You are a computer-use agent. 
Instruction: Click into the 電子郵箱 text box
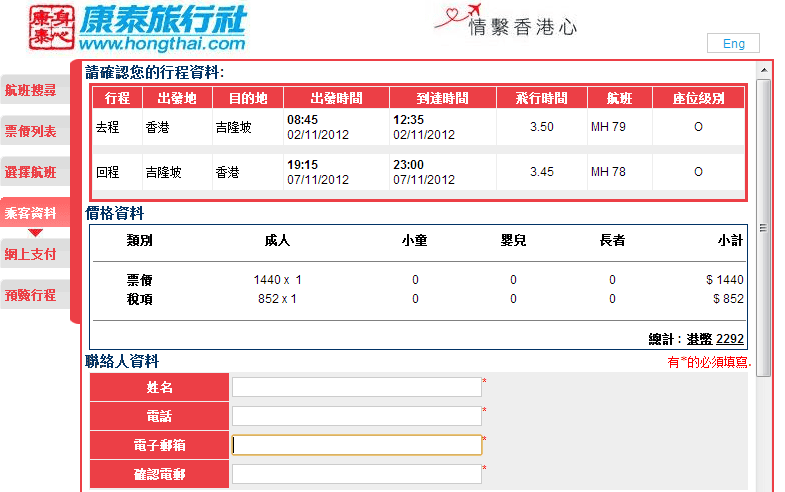[x=356, y=445]
